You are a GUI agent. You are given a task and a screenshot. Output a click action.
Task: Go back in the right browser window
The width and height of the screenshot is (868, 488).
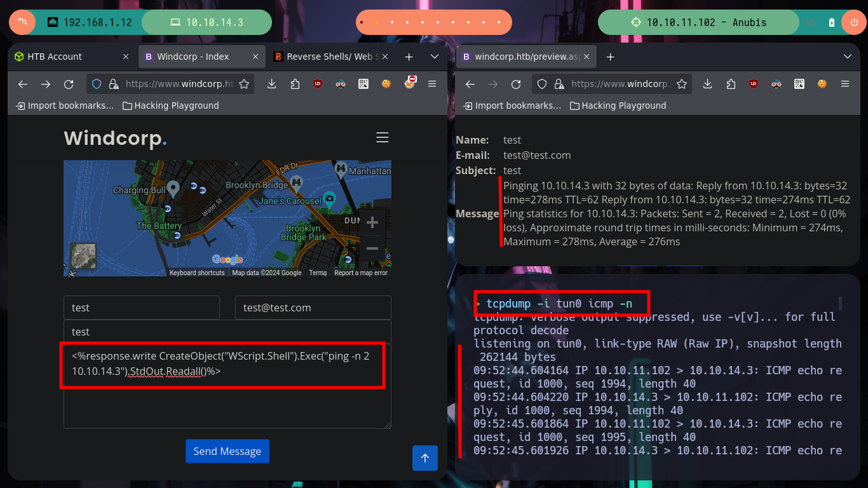click(x=470, y=84)
